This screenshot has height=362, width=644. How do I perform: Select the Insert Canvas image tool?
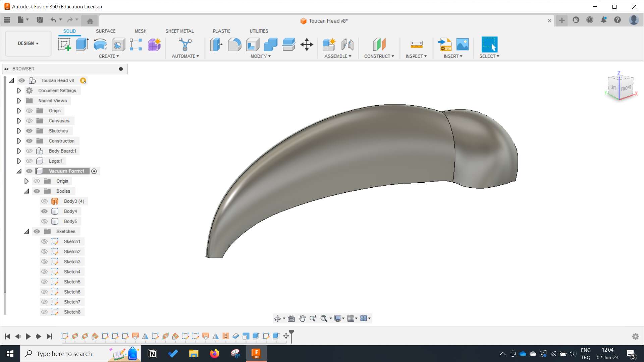tap(463, 44)
